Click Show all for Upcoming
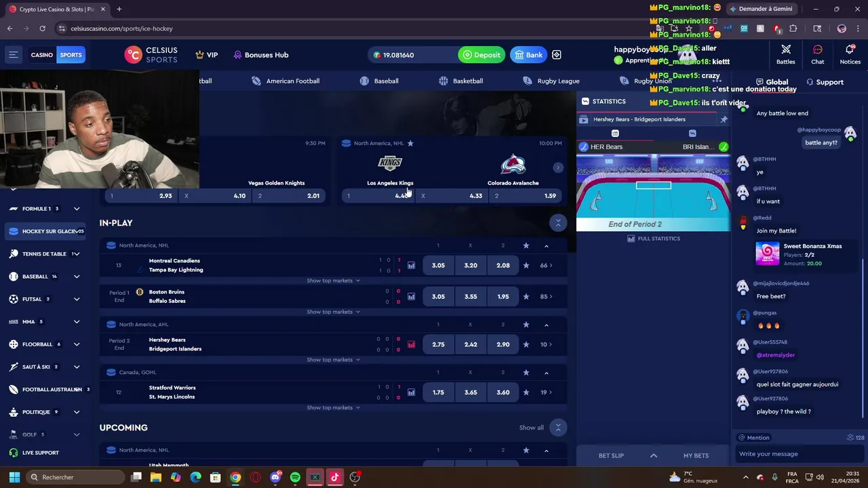Image resolution: width=868 pixels, height=488 pixels. tap(531, 428)
